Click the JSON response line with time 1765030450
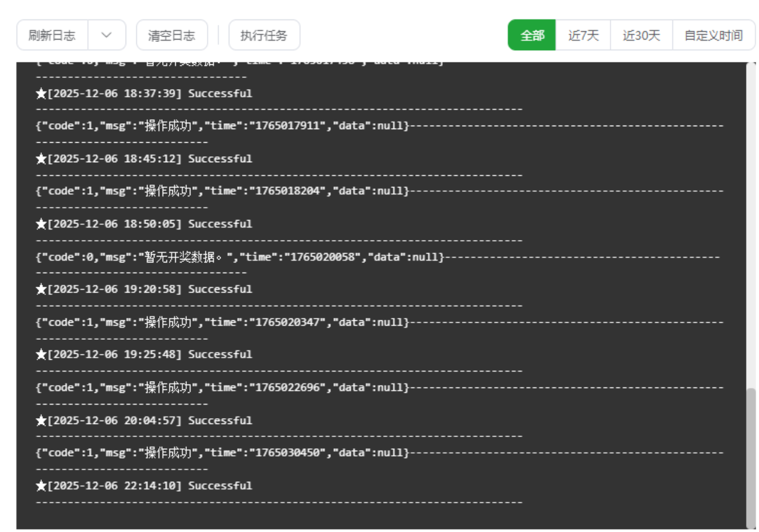The image size is (759, 532). coord(222,453)
